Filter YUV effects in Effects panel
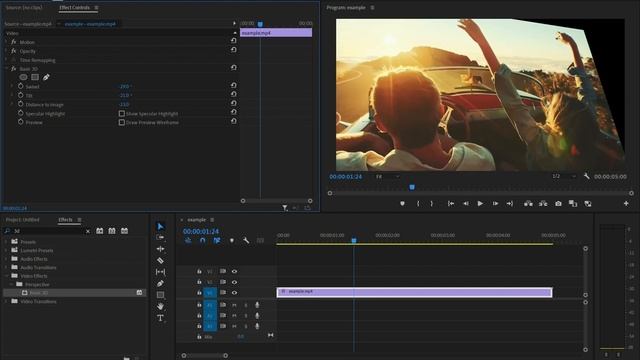Image resolution: width=640 pixels, height=360 pixels. coord(124,231)
